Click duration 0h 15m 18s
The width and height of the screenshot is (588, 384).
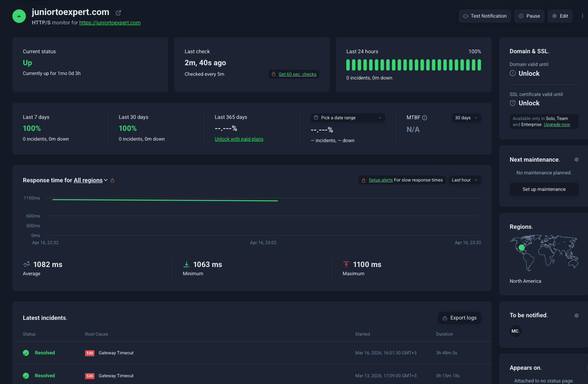(448, 376)
